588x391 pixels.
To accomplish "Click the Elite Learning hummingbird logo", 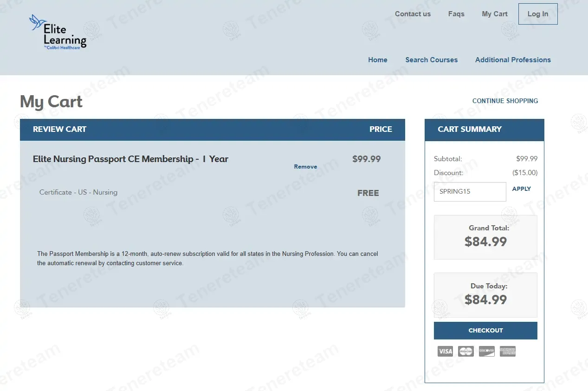I will tap(58, 32).
